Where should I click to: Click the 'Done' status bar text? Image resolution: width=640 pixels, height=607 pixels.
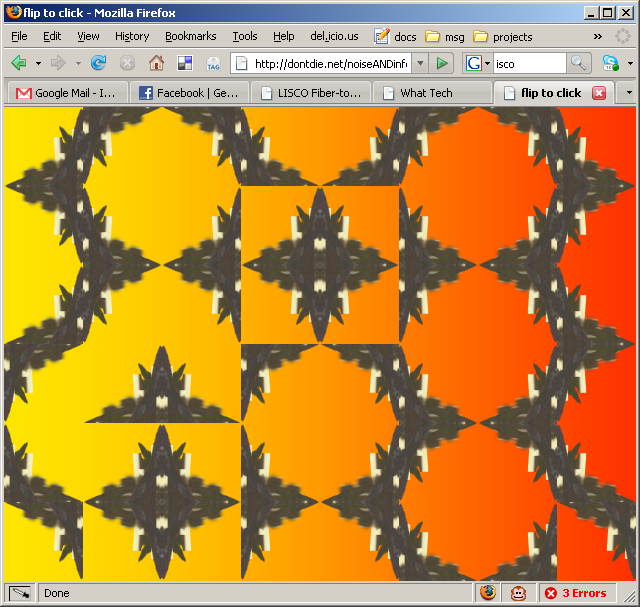57,593
